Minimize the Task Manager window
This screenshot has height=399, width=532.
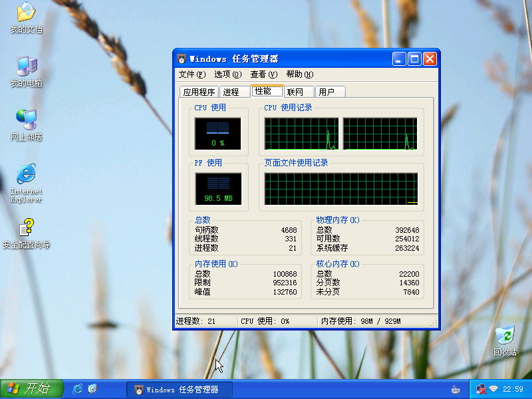click(399, 59)
